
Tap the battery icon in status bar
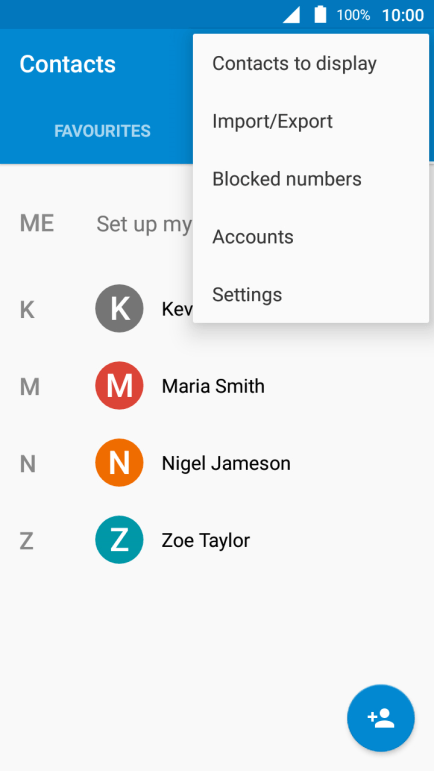coord(320,15)
